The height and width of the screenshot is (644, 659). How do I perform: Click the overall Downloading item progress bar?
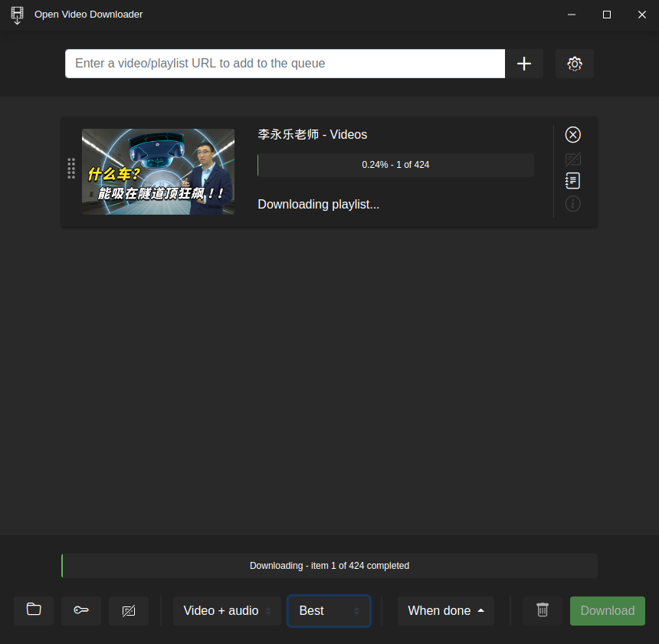pos(329,565)
